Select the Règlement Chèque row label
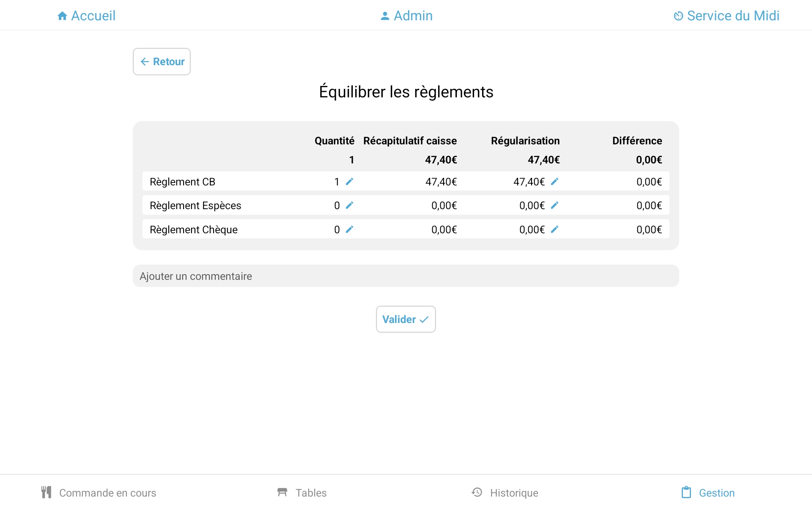 click(x=194, y=229)
